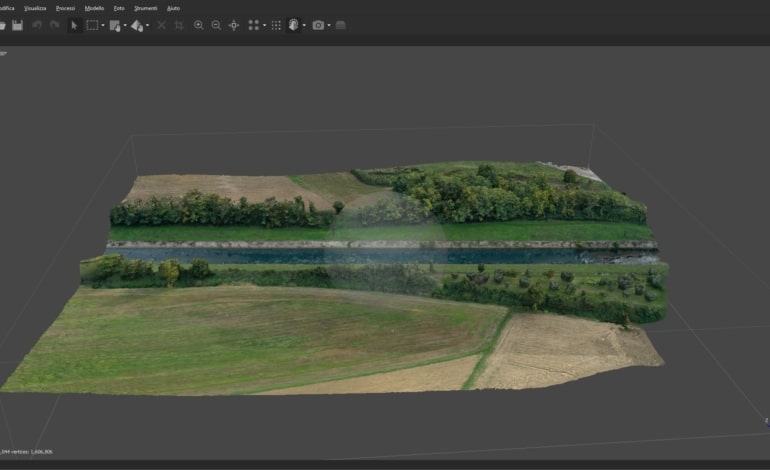Expand the point cloud view dropdown arrow
The height and width of the screenshot is (470, 770).
(x=264, y=26)
